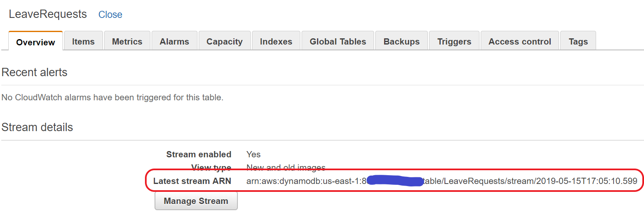
Task: Click the Latest stream ARN label
Action: click(192, 181)
